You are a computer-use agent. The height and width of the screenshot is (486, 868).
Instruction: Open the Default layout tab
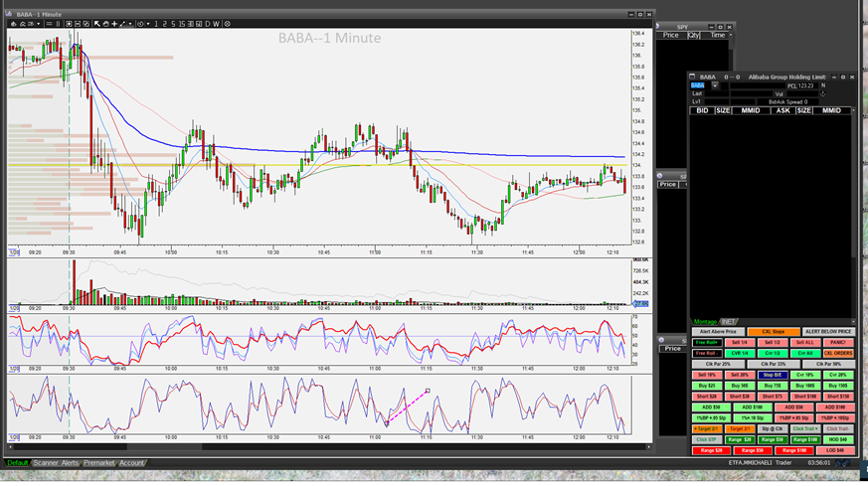(x=18, y=463)
